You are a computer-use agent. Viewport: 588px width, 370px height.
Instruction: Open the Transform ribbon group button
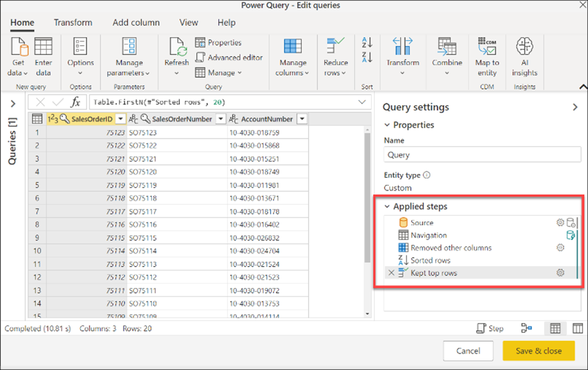(403, 57)
